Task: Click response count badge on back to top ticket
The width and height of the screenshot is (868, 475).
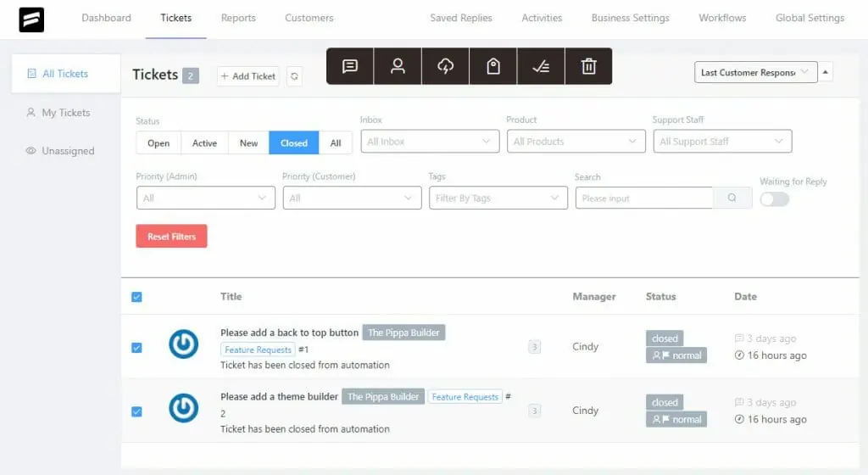Action: [534, 347]
